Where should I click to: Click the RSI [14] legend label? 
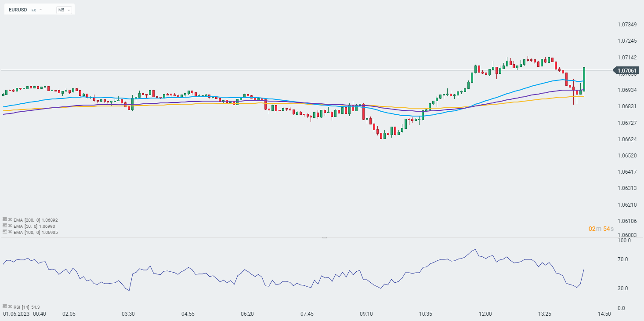pos(22,307)
